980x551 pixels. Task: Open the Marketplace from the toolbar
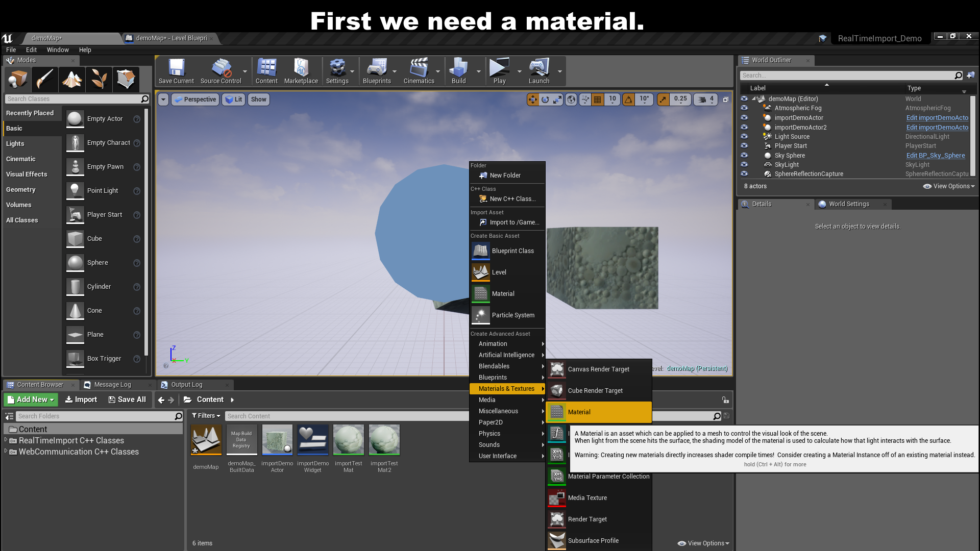pos(301,71)
